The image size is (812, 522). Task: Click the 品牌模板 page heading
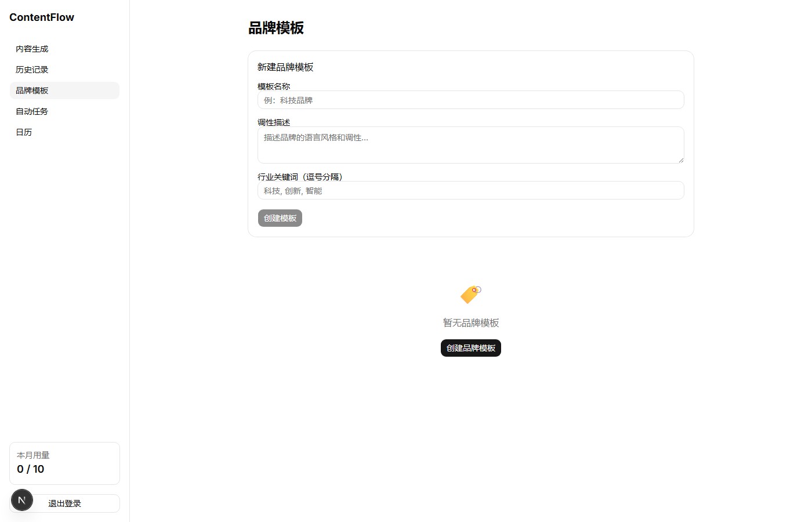[276, 28]
